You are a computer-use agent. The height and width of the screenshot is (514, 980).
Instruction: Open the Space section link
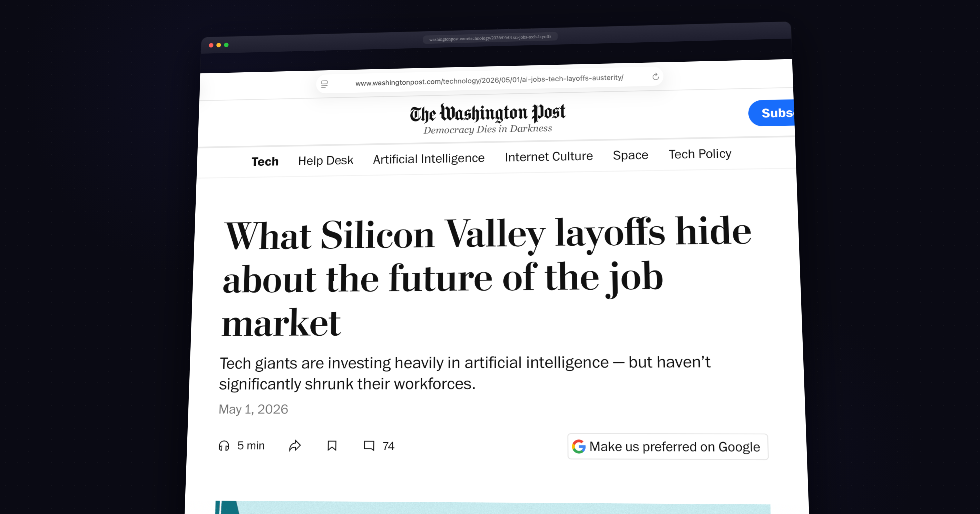(x=630, y=155)
